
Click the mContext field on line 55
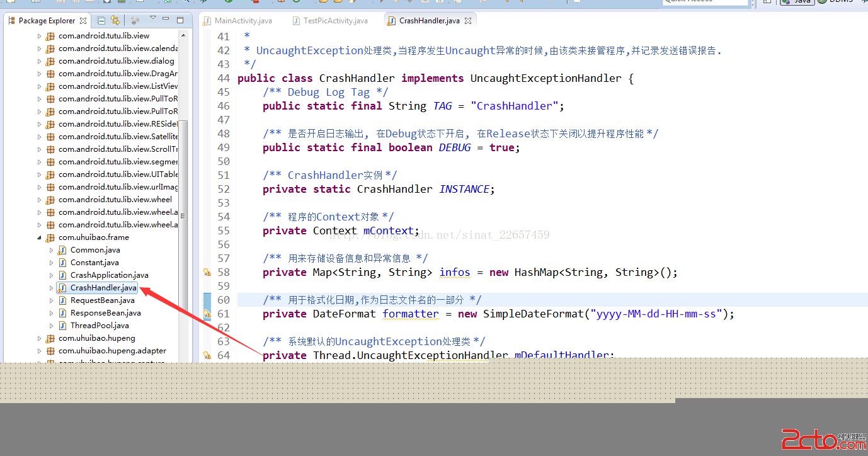[x=389, y=231]
